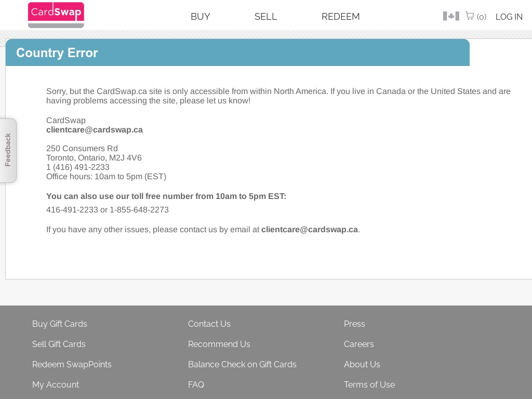Open the Feedback side tab
The image size is (532, 399).
[x=8, y=150]
